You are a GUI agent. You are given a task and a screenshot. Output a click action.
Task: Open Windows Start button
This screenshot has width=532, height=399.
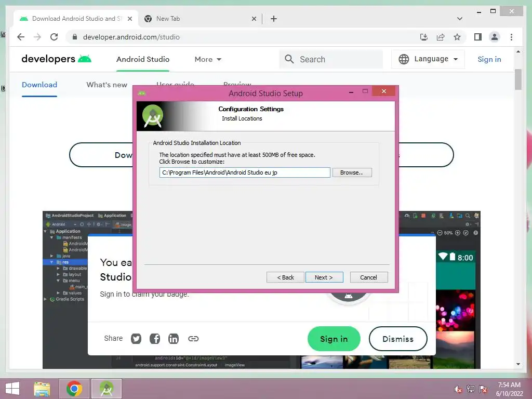pos(12,389)
